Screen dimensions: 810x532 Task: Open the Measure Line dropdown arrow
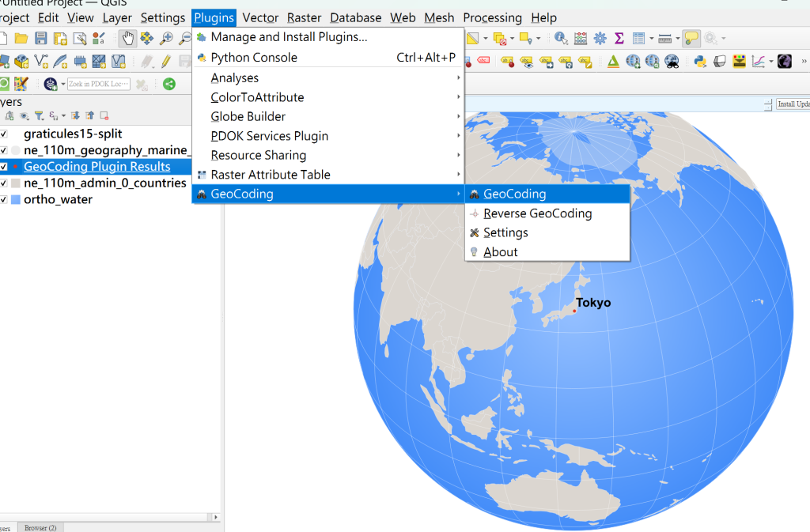(x=677, y=38)
